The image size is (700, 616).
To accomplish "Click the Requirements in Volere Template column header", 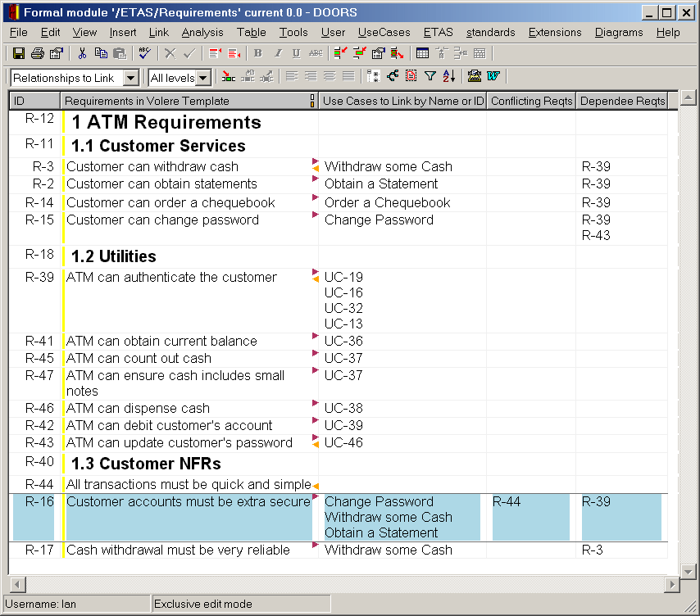I will click(x=189, y=101).
